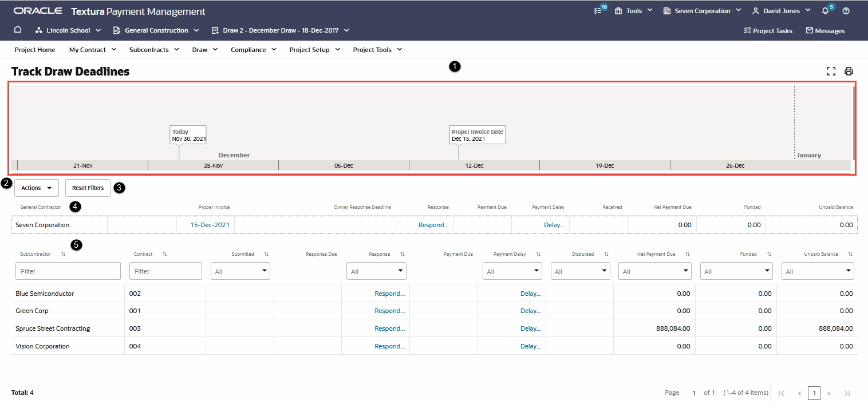Sort by Net Payment Due column icon
Viewport: 868px width, 404px height.
click(688, 254)
